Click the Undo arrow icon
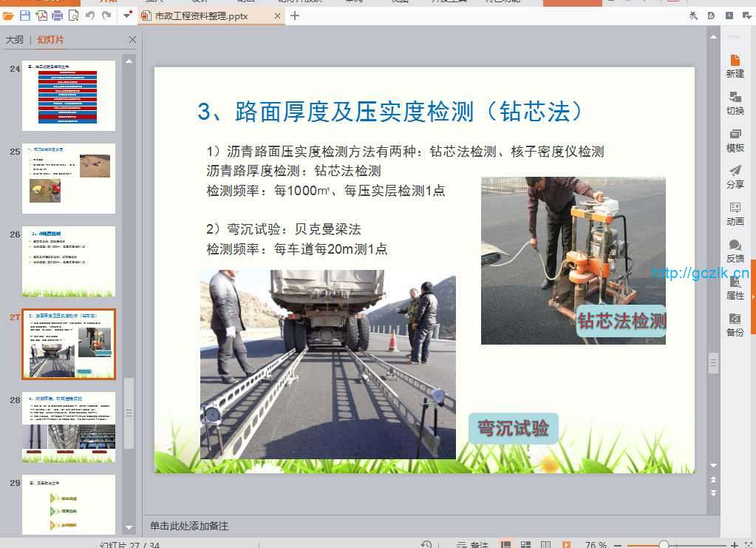756x548 pixels. (x=90, y=16)
